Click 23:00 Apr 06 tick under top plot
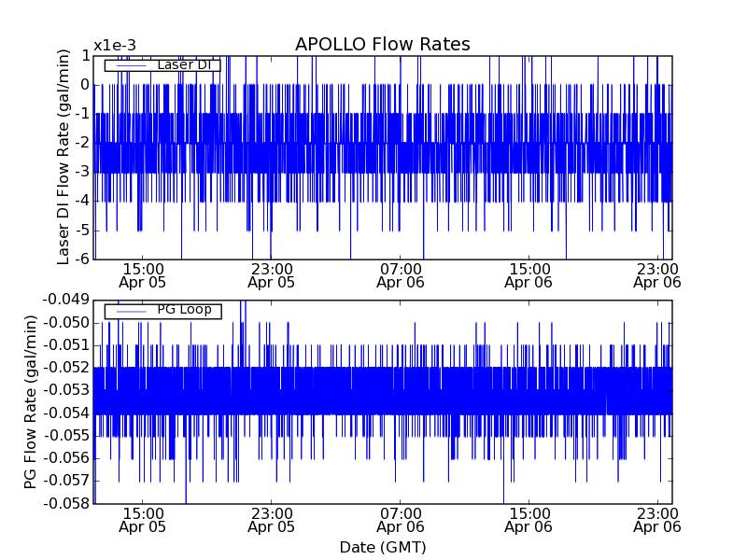 click(657, 274)
